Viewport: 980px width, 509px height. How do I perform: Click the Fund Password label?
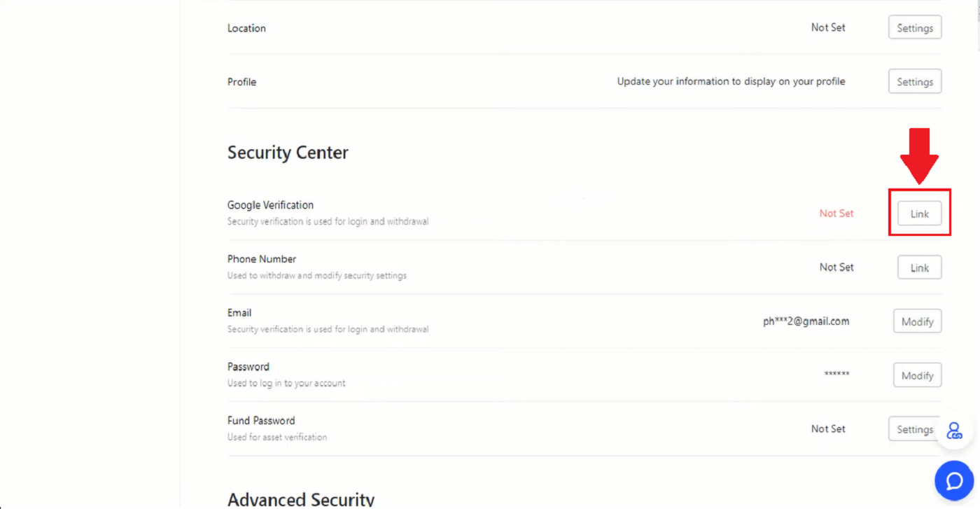(261, 421)
